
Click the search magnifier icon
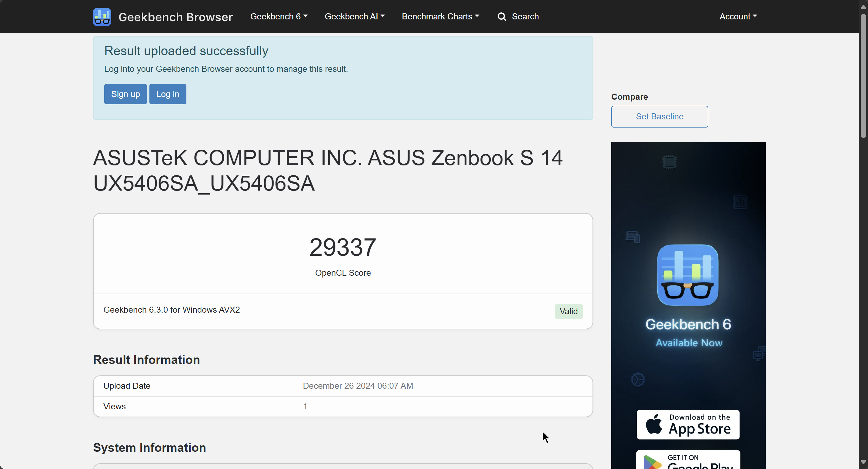coord(501,16)
